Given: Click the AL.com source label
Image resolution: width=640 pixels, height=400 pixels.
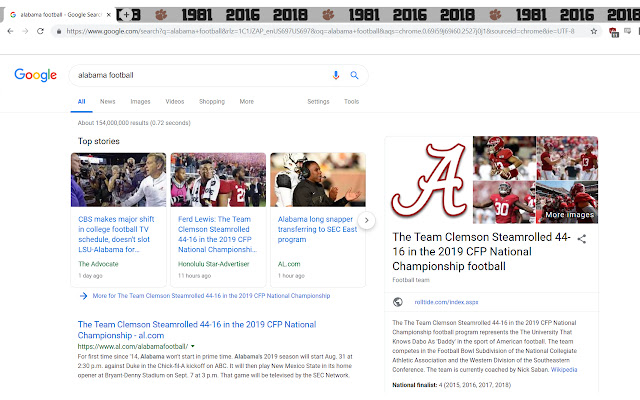Looking at the screenshot, I should 289,264.
